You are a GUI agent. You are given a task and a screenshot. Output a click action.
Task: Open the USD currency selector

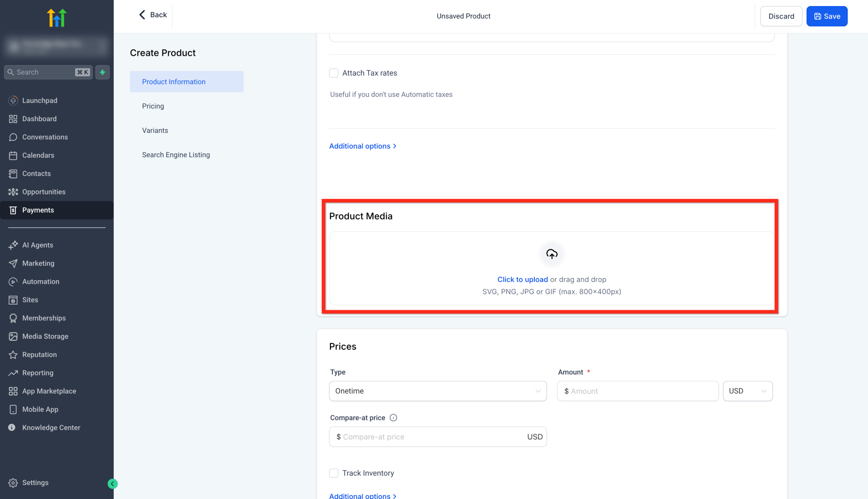748,391
